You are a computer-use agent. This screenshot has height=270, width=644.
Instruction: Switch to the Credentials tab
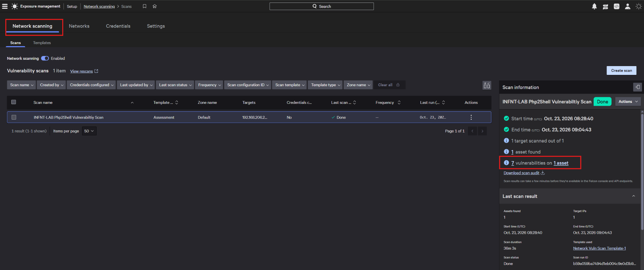pyautogui.click(x=118, y=26)
